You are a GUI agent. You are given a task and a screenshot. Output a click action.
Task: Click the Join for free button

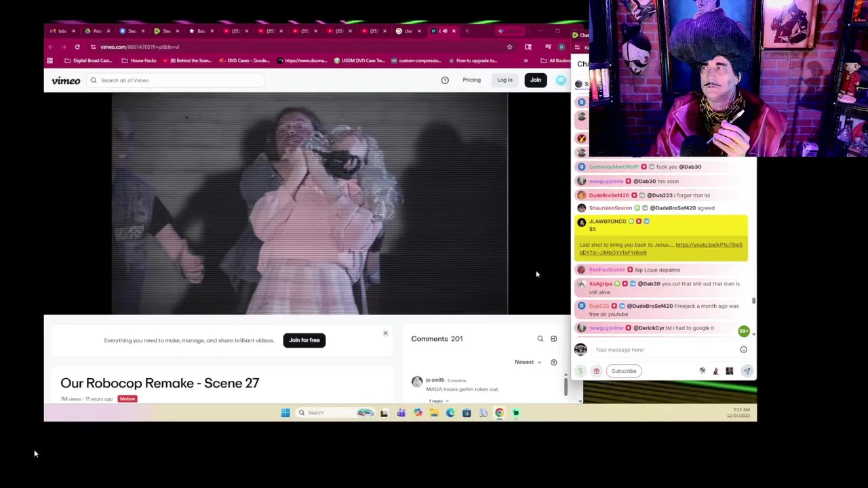click(x=304, y=340)
